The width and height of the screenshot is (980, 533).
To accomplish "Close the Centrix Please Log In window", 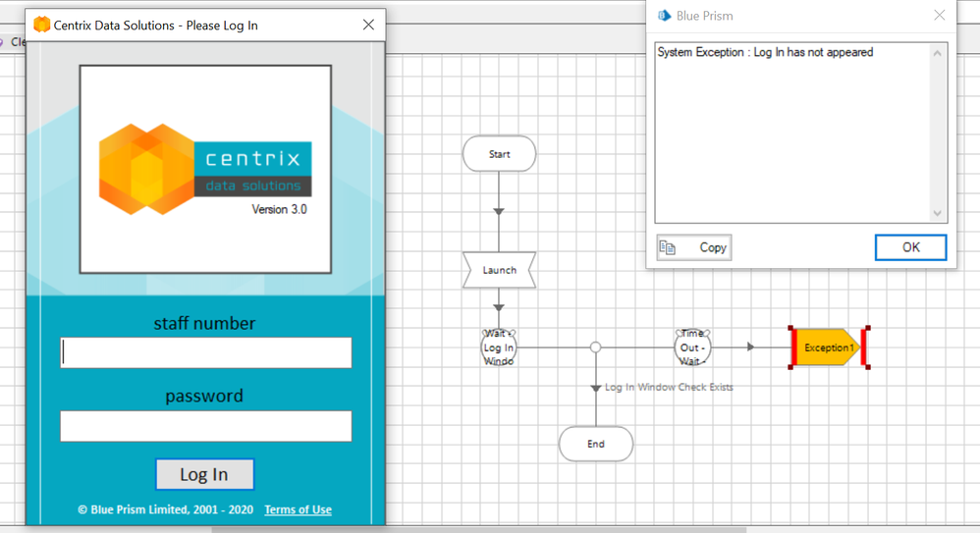I will coord(369,25).
